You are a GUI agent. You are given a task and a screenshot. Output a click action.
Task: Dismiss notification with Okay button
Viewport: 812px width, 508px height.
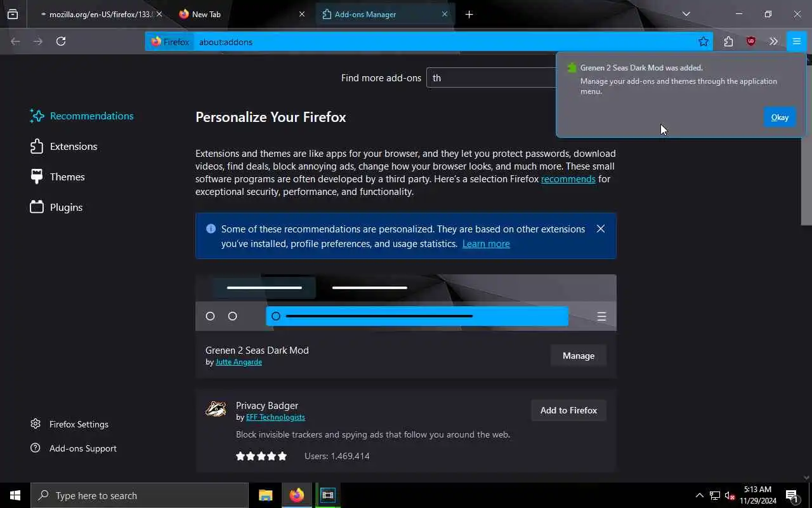tap(780, 117)
